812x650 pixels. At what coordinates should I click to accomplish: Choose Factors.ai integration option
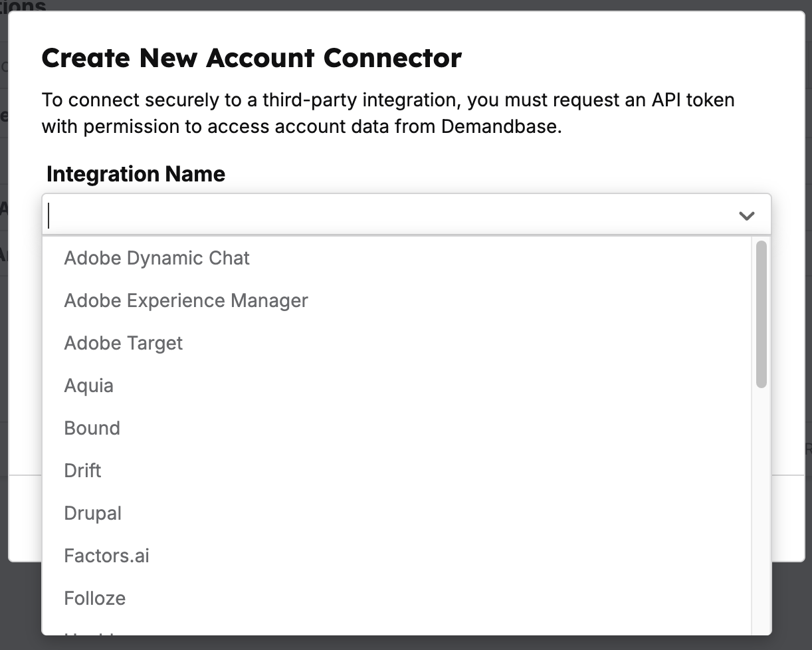[x=397, y=556]
